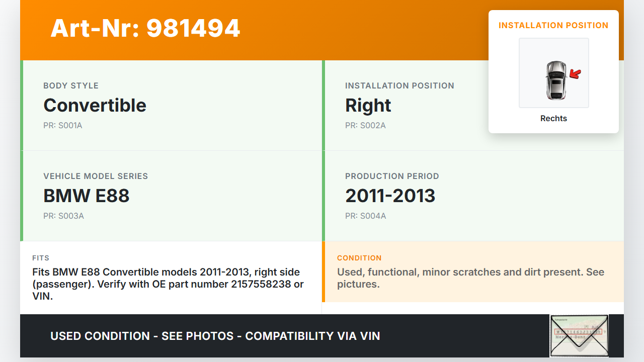
Task: Select the 2011-2013 production period value
Action: point(390,196)
